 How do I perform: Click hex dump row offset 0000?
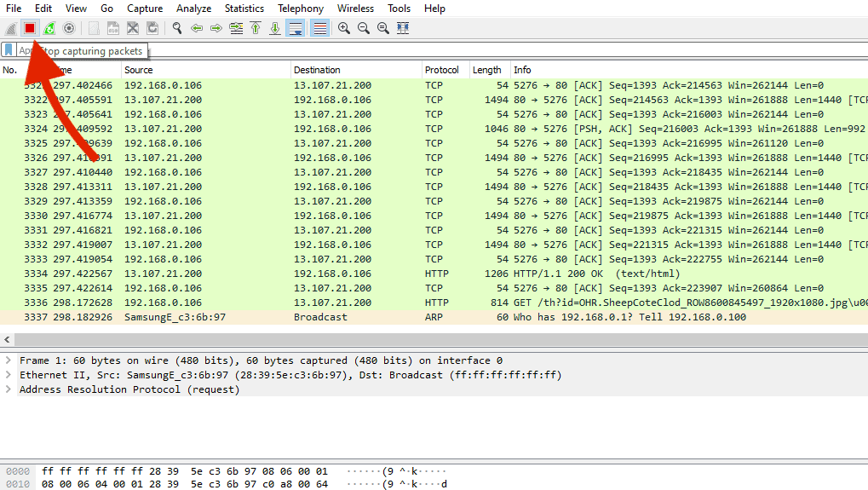click(x=18, y=471)
